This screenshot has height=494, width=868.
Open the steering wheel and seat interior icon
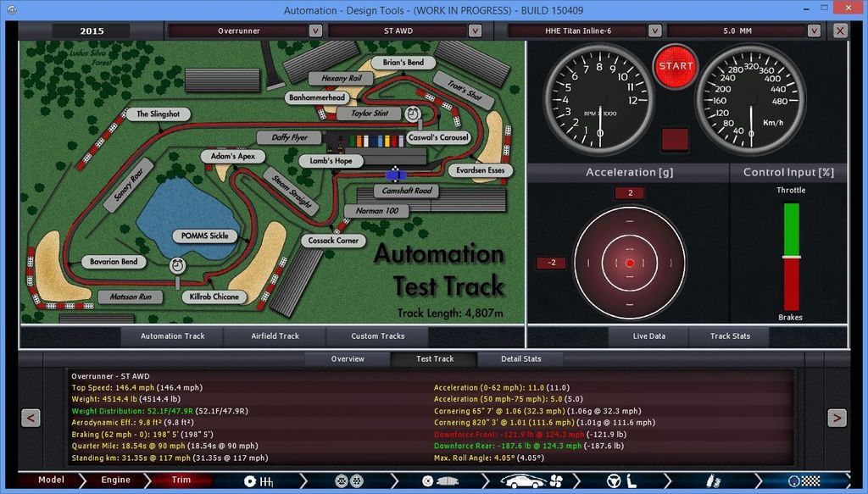622,481
